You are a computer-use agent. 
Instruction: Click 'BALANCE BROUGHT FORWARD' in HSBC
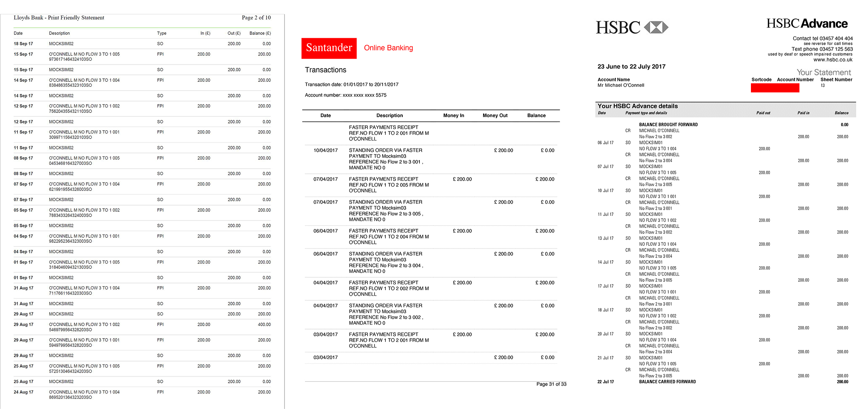[668, 125]
